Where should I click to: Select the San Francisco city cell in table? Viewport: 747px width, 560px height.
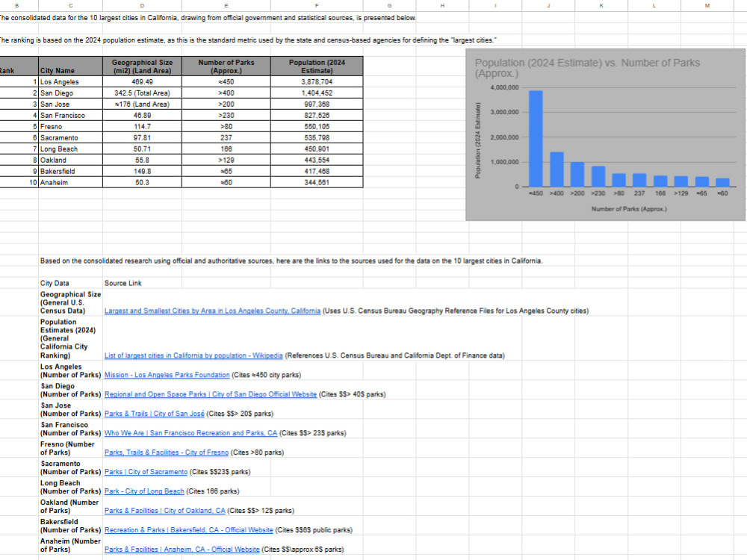pyautogui.click(x=70, y=115)
